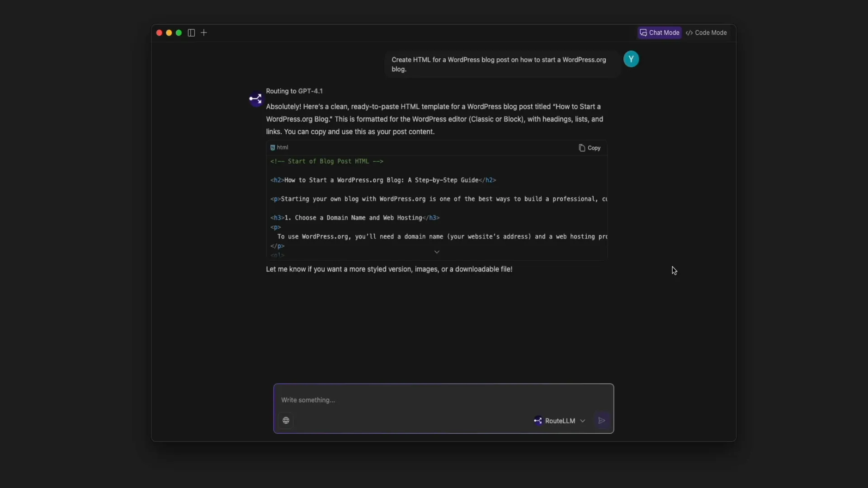Copy the HTML code block

(590, 148)
